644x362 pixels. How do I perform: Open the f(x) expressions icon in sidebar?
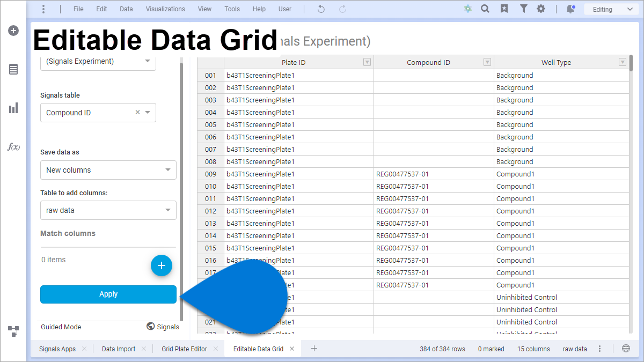tap(13, 146)
